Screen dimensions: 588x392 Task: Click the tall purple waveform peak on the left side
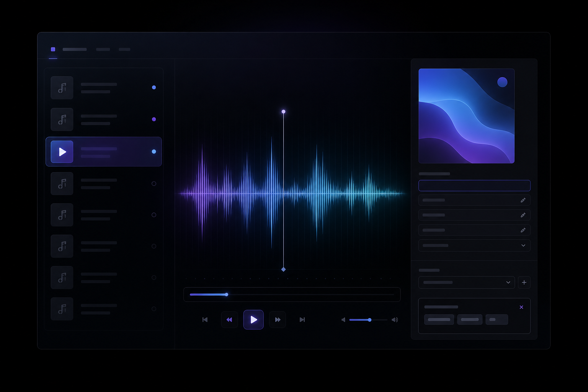click(202, 194)
